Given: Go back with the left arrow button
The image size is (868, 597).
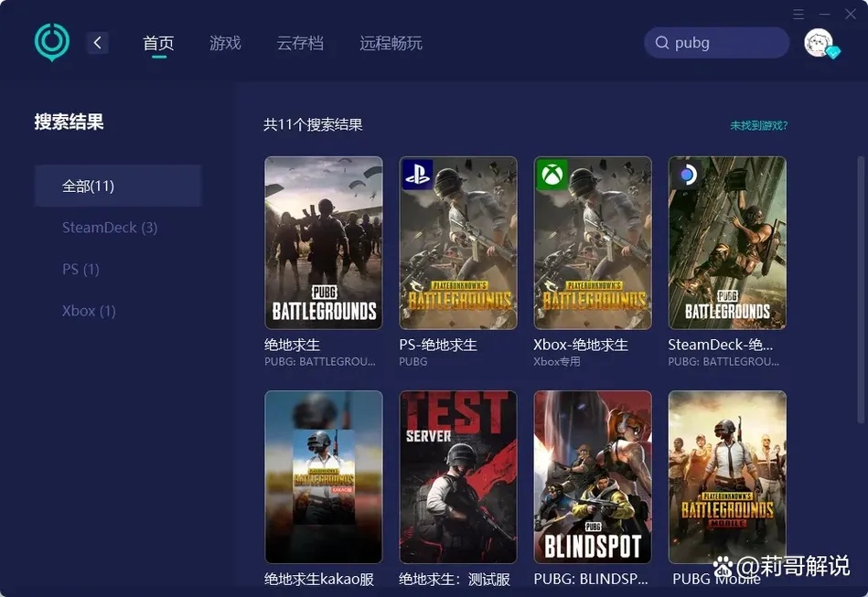Looking at the screenshot, I should (98, 43).
